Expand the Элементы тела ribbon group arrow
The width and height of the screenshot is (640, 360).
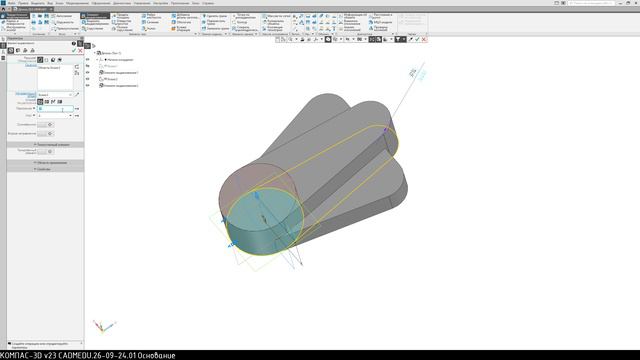click(x=196, y=34)
